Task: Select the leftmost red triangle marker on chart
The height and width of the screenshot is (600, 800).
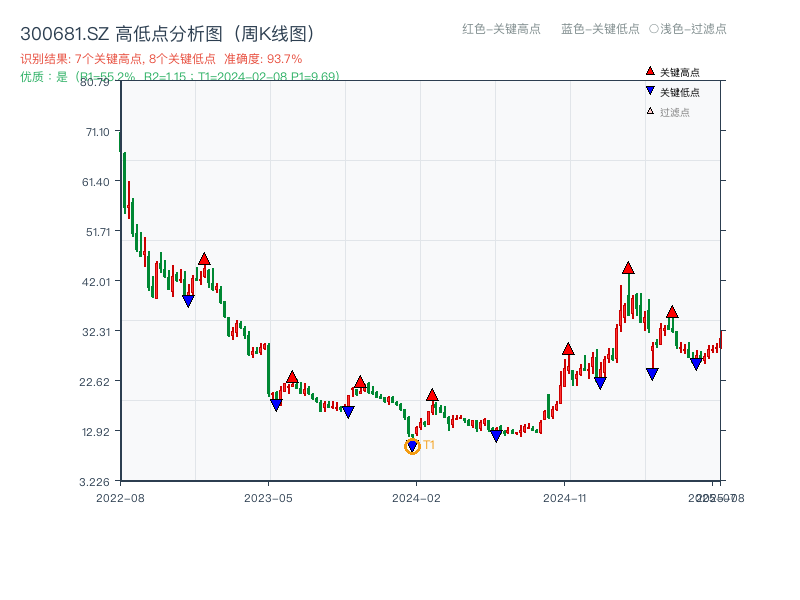Action: [204, 257]
